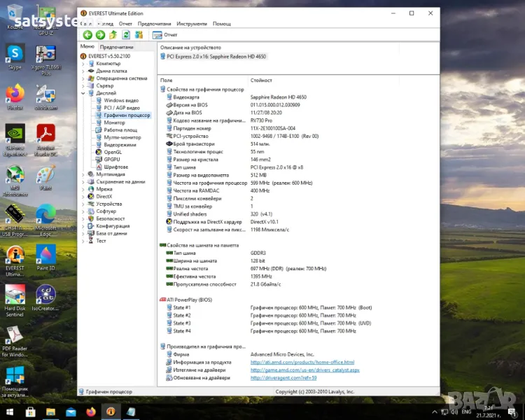Select OpenGL in the Дисплей tree

click(x=113, y=152)
